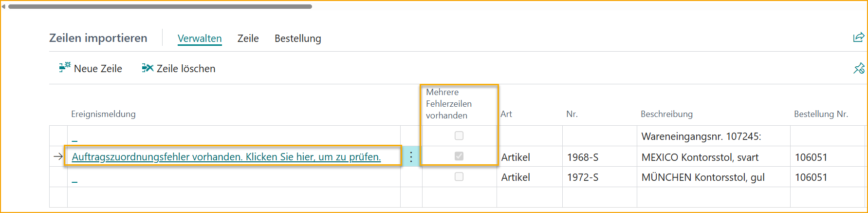Screen dimensions: 868x213
Task: Toggle checked checkbox in the MEXICO Kontorsstol row
Action: [459, 156]
